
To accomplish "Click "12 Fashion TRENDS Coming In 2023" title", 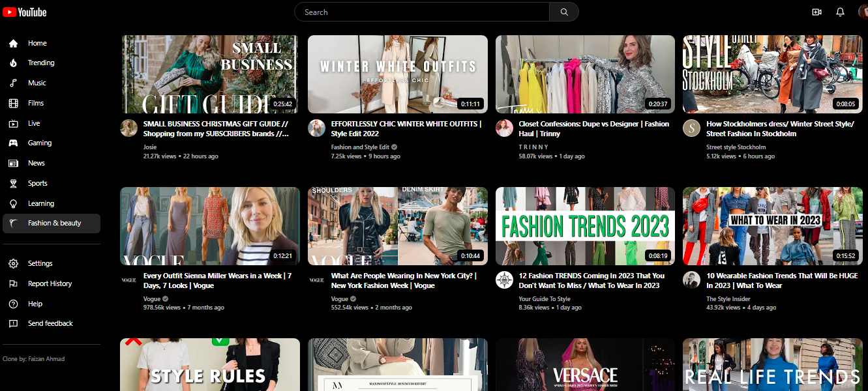I will coord(591,281).
